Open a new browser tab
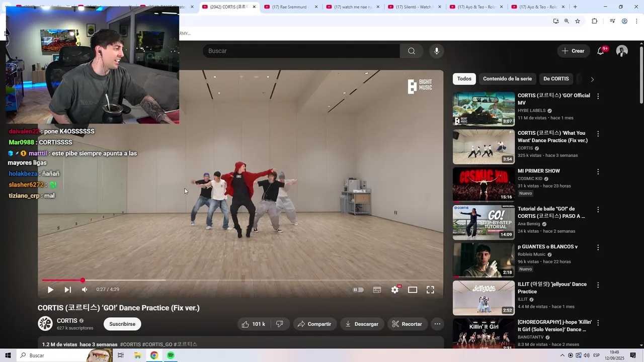Viewport: 644px width, 362px height. click(x=575, y=7)
